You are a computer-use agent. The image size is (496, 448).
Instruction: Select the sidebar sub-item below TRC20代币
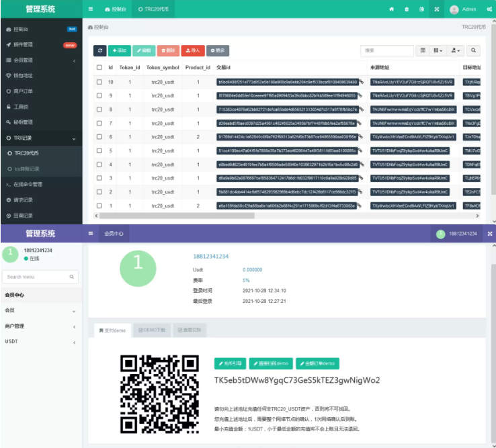click(x=41, y=169)
